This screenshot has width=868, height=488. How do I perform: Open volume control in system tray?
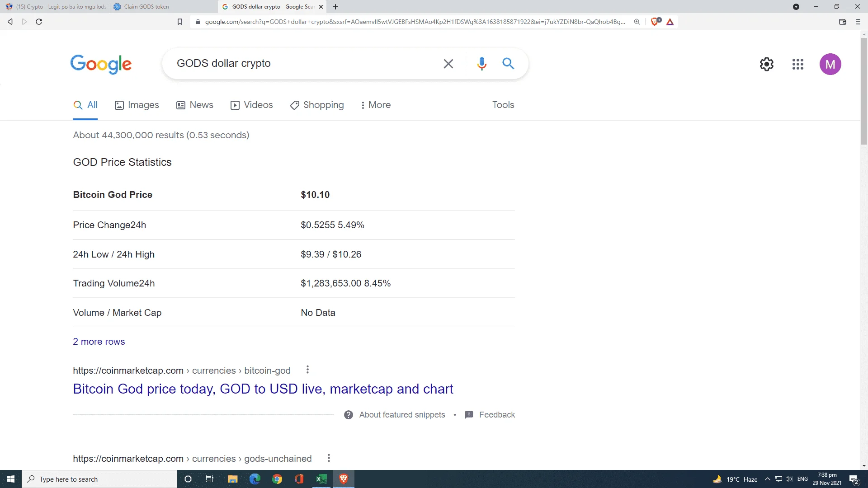789,479
